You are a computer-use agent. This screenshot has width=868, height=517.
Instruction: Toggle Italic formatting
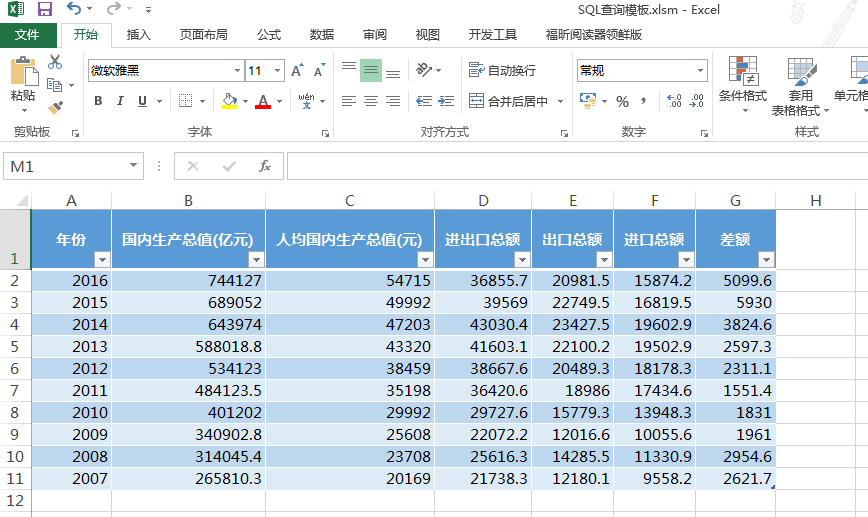(120, 101)
